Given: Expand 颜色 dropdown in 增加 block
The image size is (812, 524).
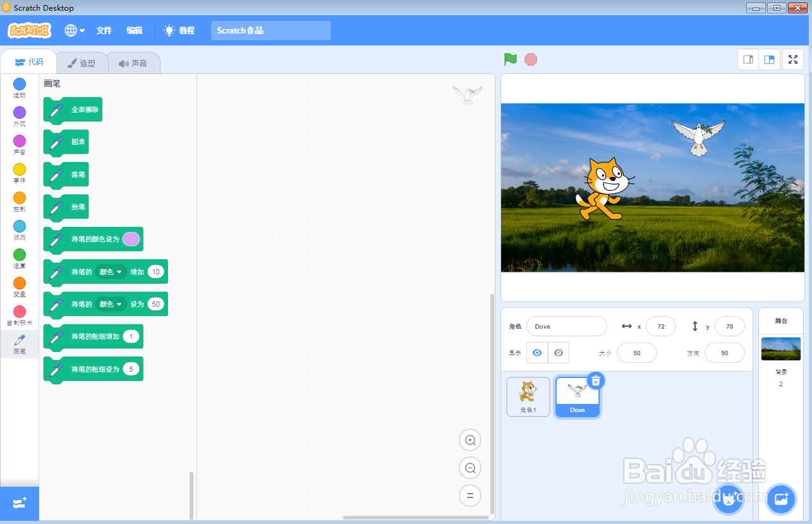Looking at the screenshot, I should [x=111, y=272].
